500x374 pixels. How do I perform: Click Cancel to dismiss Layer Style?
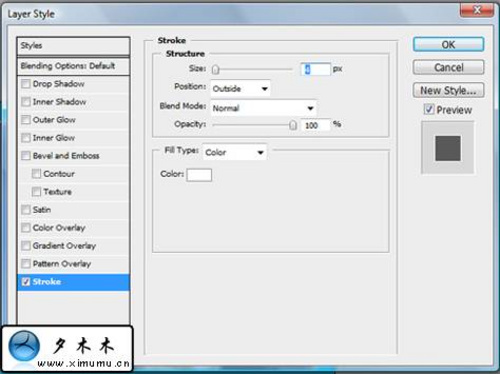tap(448, 68)
